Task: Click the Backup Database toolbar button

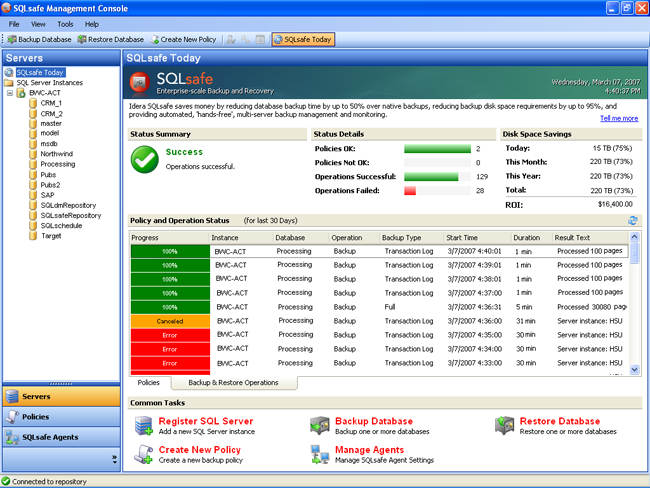Action: (39, 39)
